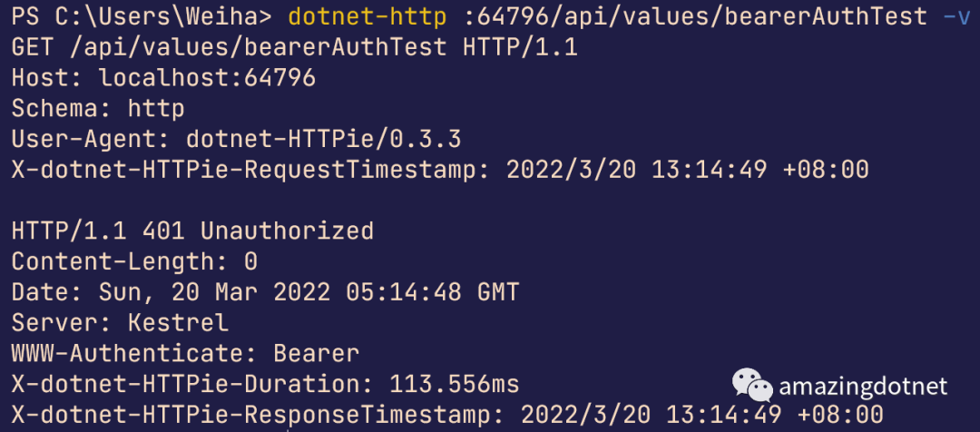Click the Content-Length: 0 line
The height and width of the screenshot is (432, 980).
point(134,262)
